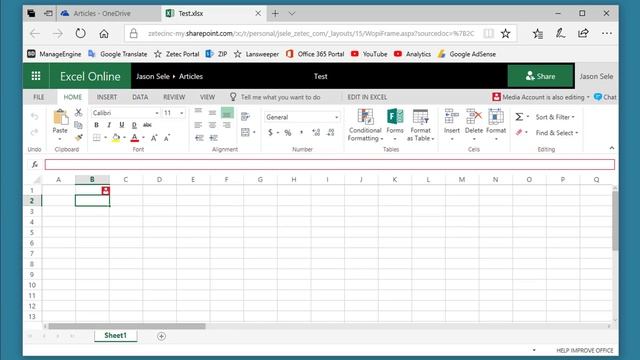This screenshot has height=360, width=640.
Task: Click the Merge & Center icon
Action: 245,132
